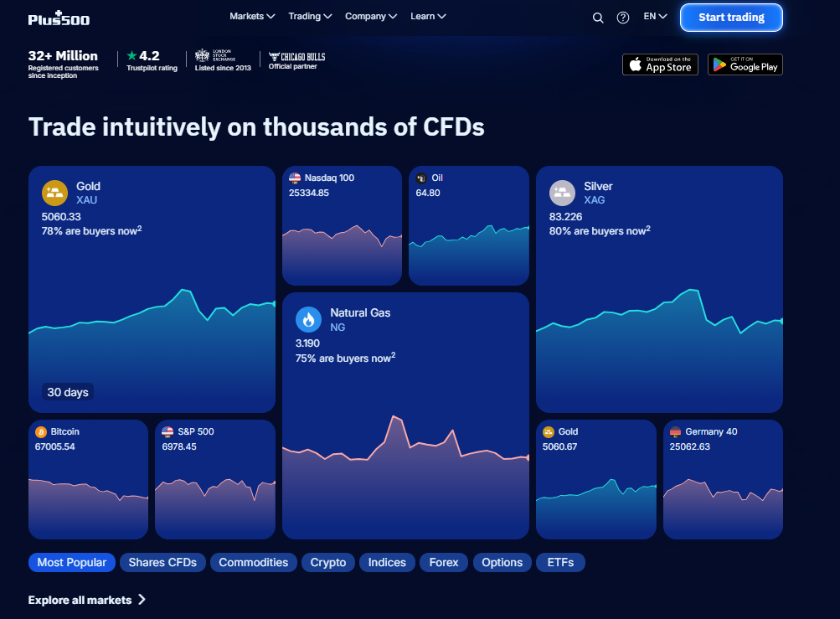Screen dimensions: 840x619
Task: Switch to the Forex tab
Action: click(x=444, y=562)
